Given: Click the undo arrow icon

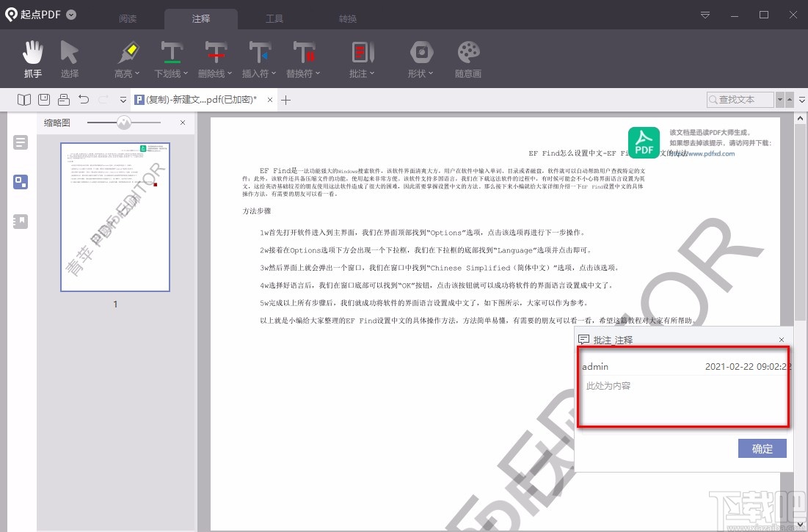Looking at the screenshot, I should coord(84,99).
